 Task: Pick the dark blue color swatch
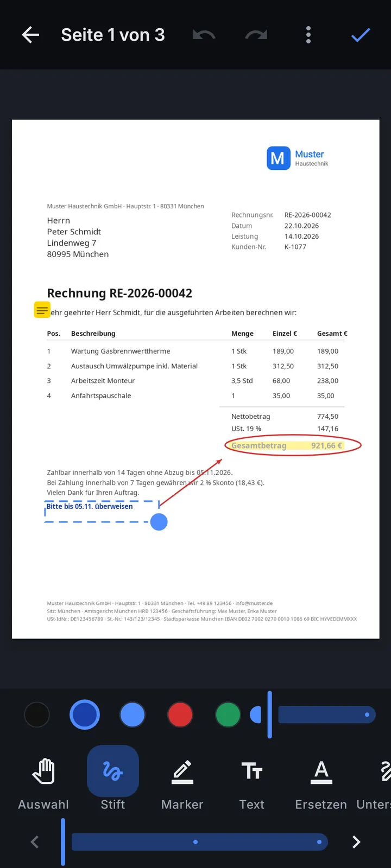(x=85, y=714)
